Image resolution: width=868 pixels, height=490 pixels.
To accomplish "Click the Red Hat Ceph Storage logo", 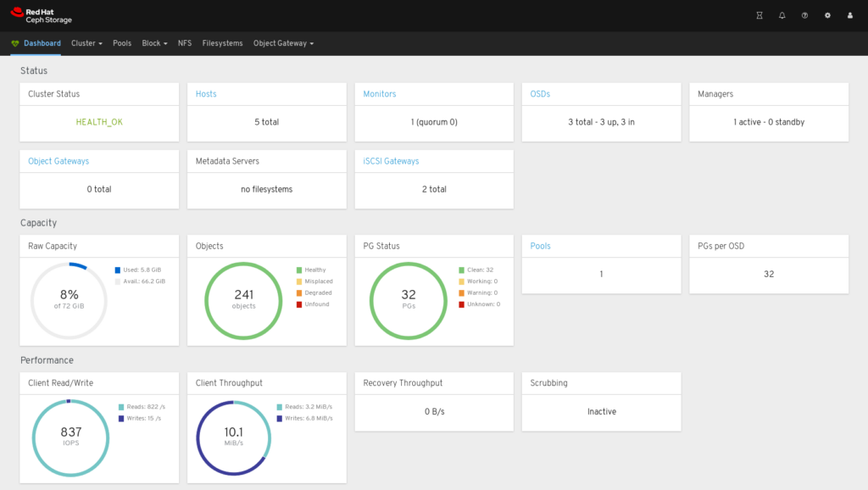I will coord(40,14).
